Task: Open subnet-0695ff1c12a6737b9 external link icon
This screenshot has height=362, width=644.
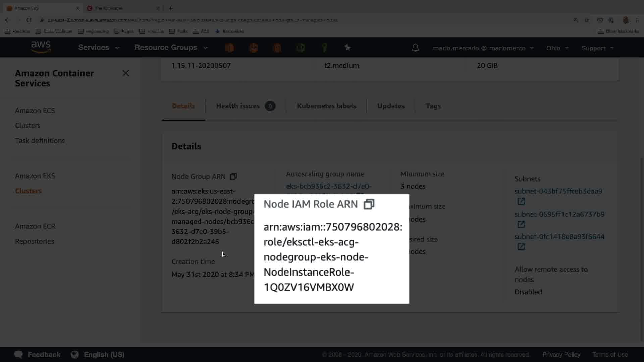Action: (x=521, y=224)
